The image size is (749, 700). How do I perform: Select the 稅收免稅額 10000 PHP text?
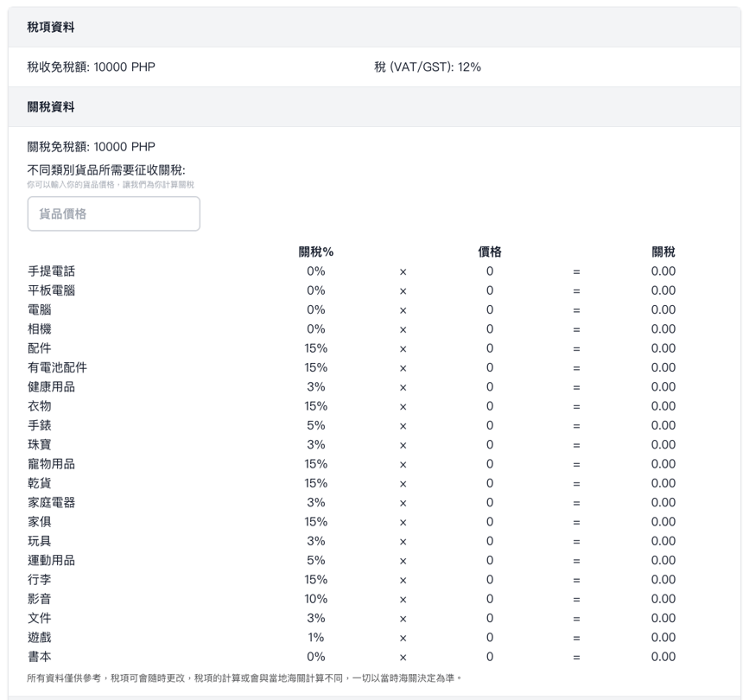tap(92, 67)
